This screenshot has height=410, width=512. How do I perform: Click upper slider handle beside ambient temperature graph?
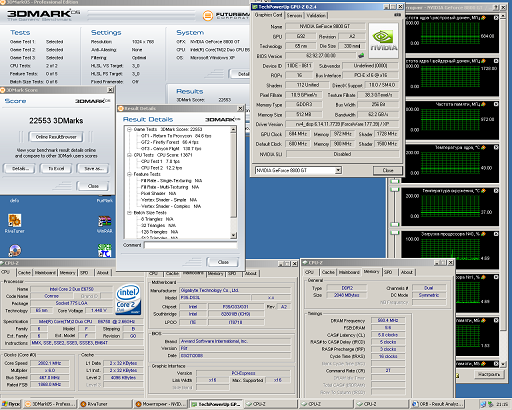click(395, 189)
